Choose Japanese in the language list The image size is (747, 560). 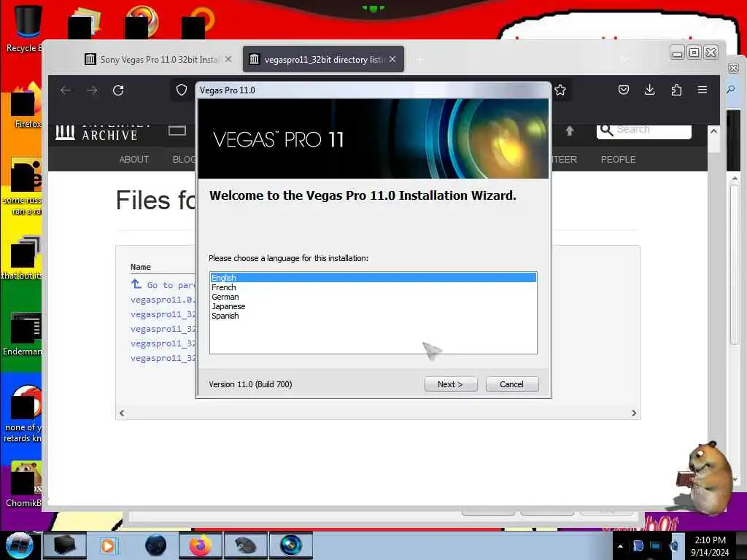tap(373, 306)
